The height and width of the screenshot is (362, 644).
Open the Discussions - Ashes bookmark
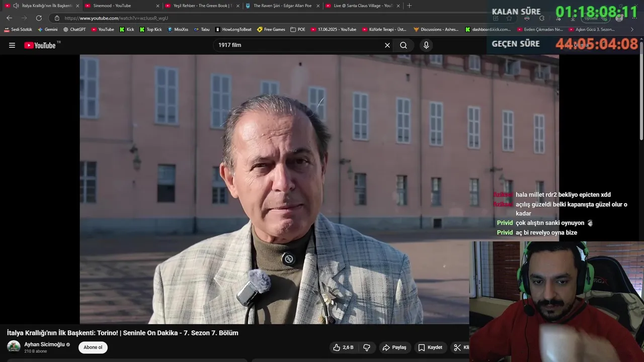tap(436, 30)
